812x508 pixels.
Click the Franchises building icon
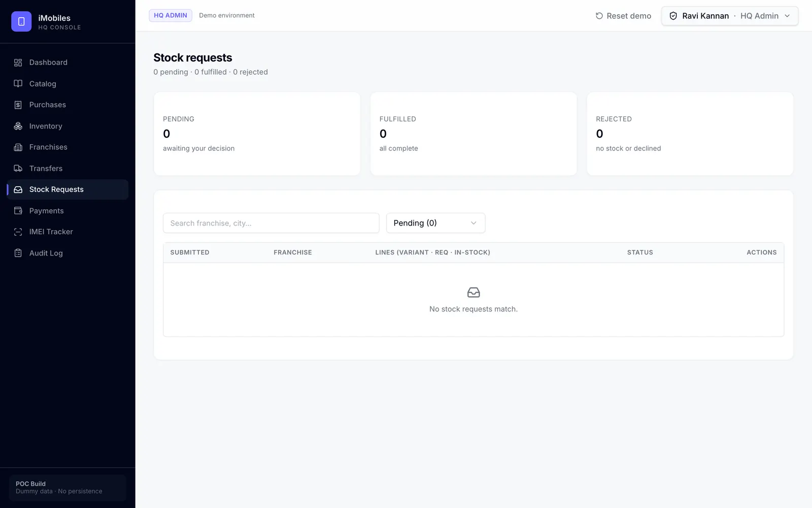click(x=18, y=147)
